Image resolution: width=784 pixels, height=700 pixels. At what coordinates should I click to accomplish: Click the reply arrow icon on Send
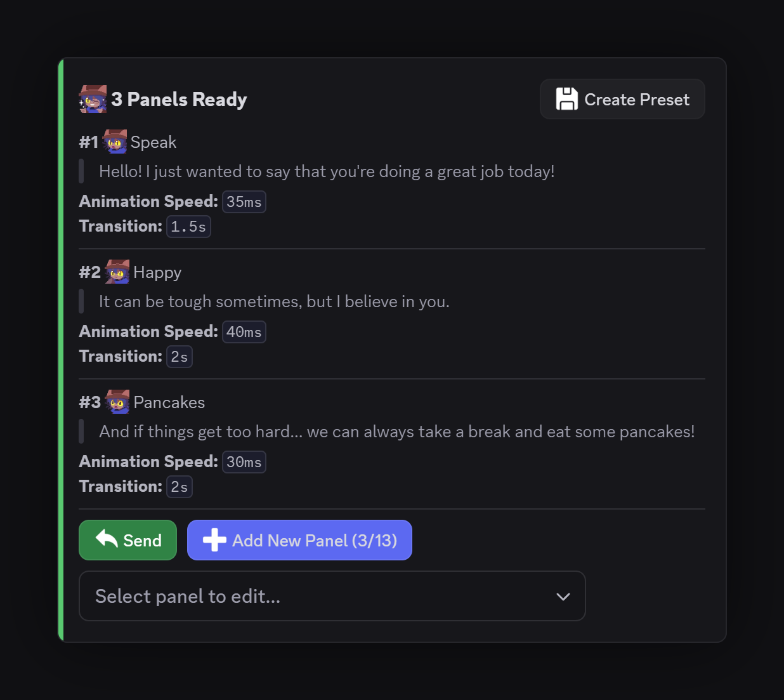[x=107, y=539]
